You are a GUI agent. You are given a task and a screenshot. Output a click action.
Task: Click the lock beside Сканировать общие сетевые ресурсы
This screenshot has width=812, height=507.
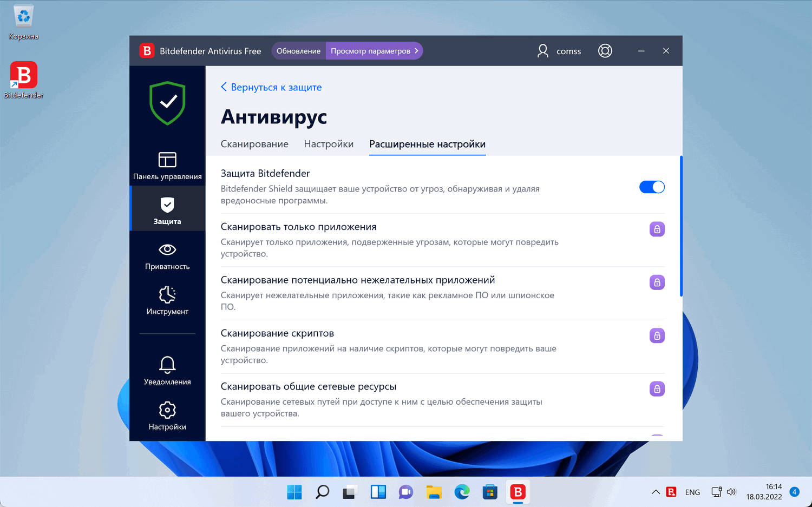tap(657, 389)
